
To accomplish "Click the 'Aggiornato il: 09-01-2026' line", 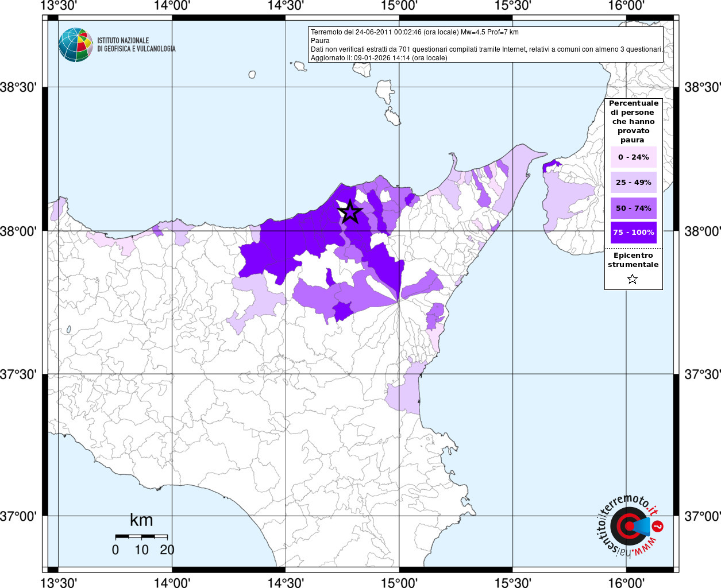I will coord(379,58).
